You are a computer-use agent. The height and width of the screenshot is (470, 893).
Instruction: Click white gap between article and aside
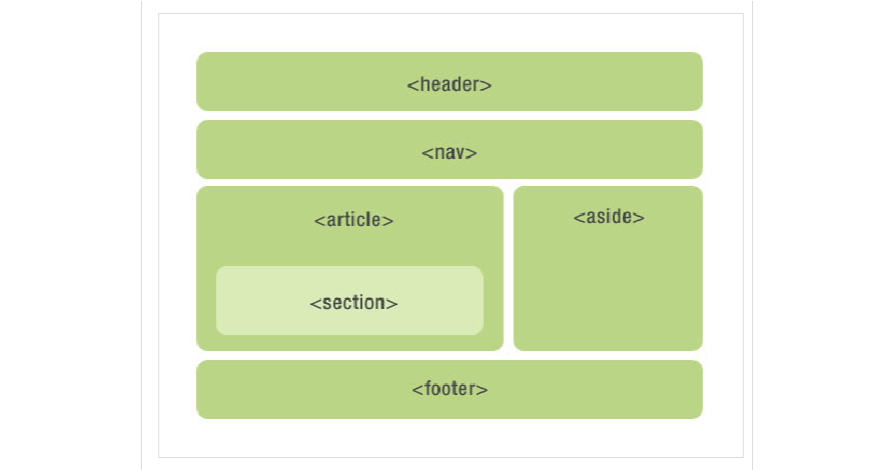508,268
